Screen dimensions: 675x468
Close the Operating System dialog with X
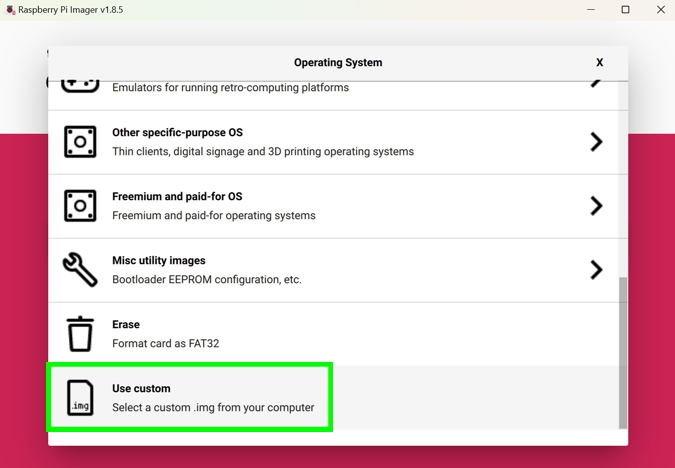599,62
